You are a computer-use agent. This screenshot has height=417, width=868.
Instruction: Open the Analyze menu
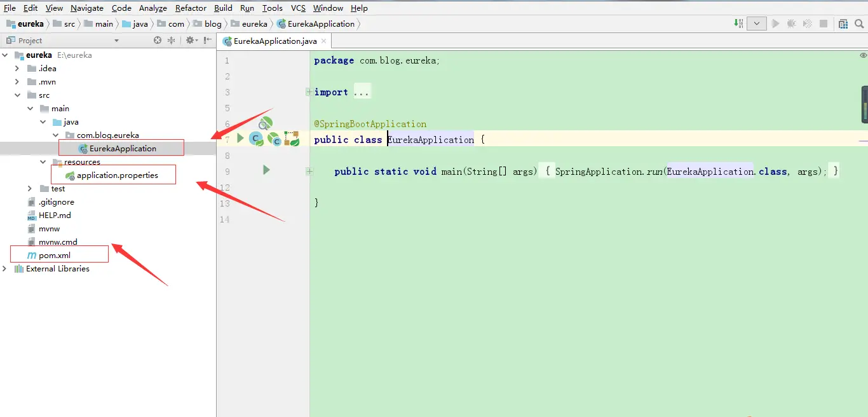[x=153, y=8]
